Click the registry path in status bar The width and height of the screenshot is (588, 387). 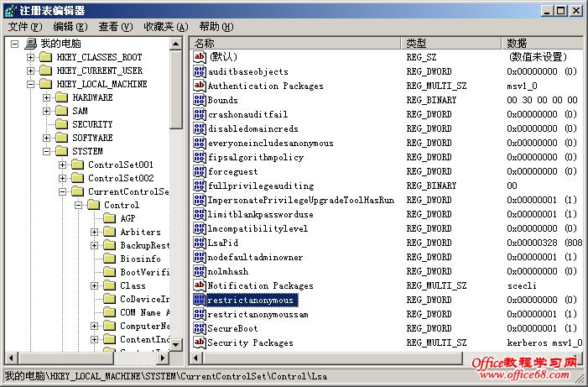pyautogui.click(x=166, y=376)
